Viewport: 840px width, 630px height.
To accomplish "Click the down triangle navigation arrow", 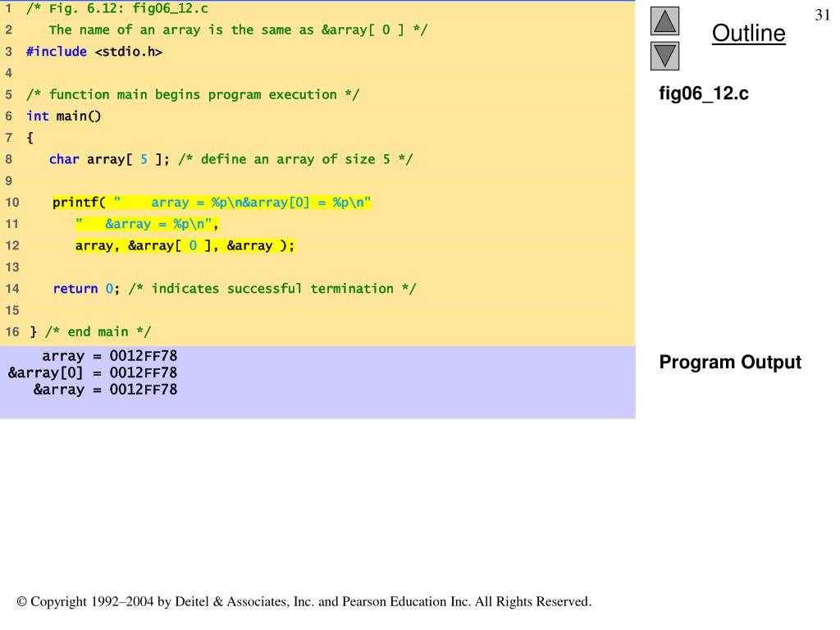I will click(x=664, y=56).
